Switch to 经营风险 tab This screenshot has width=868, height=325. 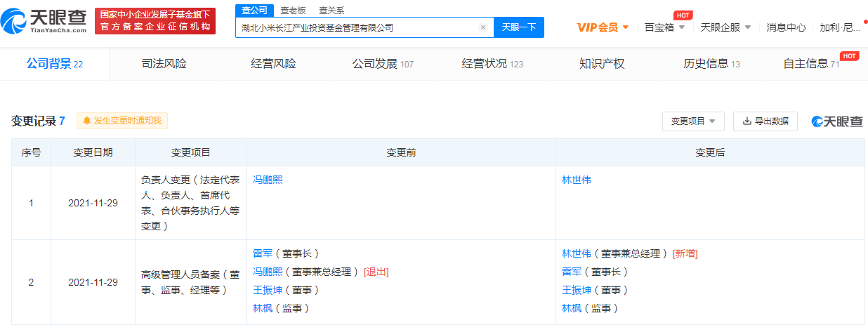coord(273,64)
